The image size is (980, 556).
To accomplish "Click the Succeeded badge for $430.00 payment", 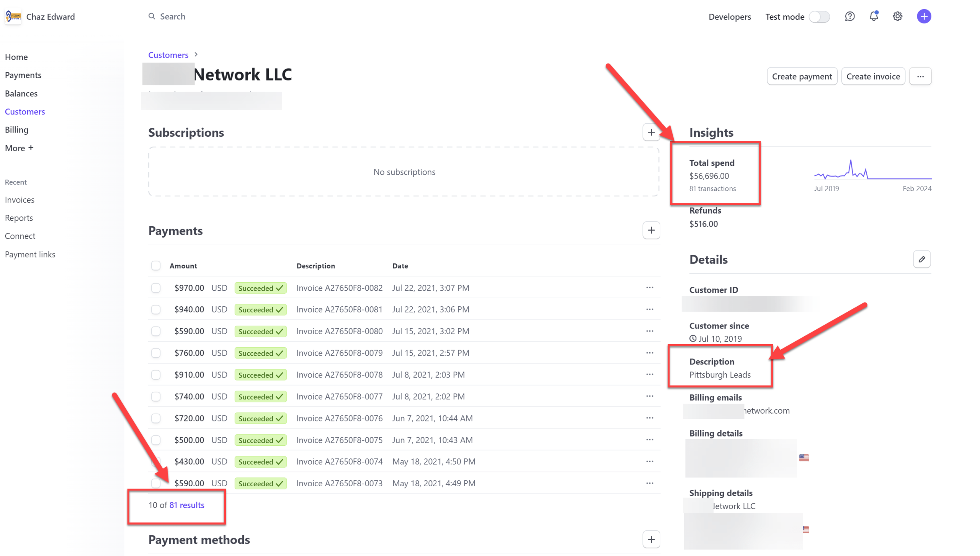I will coord(260,462).
